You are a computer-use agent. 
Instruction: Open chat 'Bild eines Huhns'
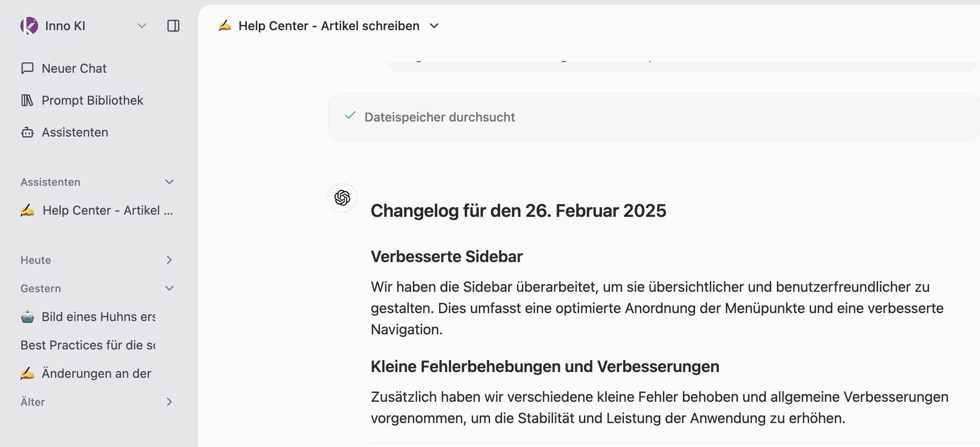pyautogui.click(x=98, y=317)
